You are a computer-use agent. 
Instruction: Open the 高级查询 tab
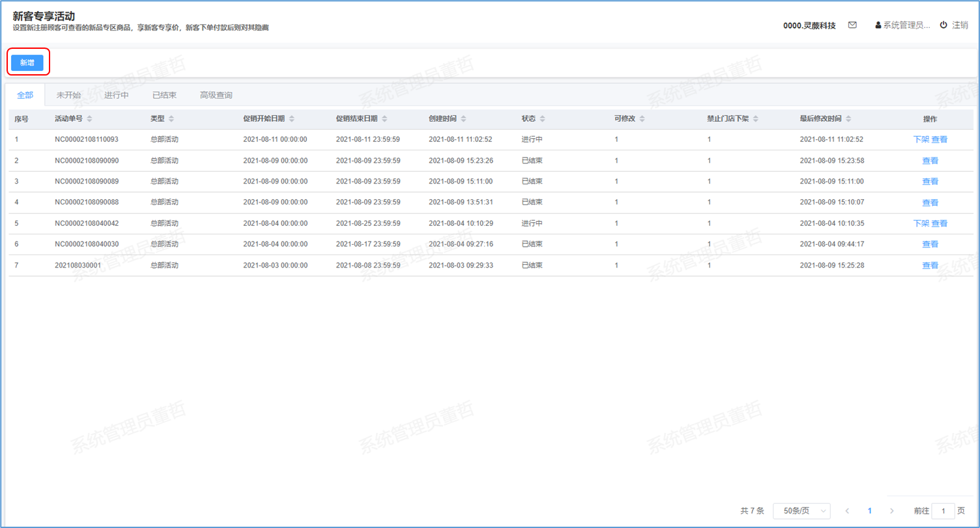coord(216,95)
